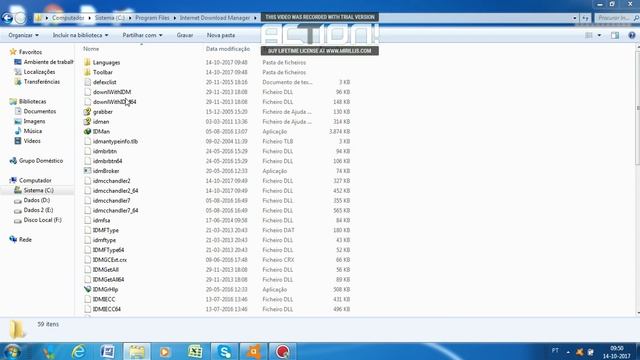Click the Back navigation button

[7, 18]
